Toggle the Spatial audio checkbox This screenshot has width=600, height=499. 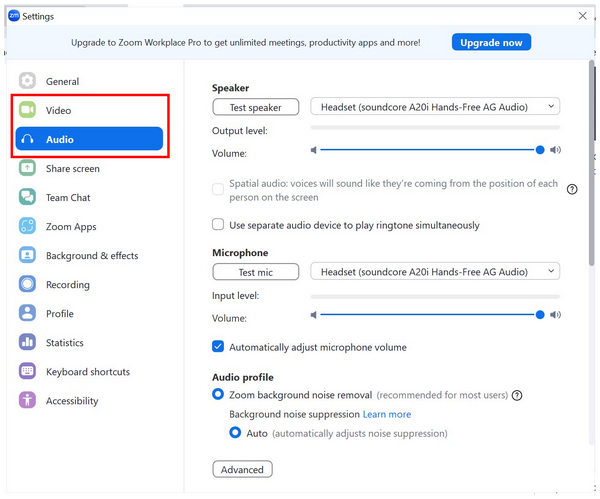(x=218, y=189)
